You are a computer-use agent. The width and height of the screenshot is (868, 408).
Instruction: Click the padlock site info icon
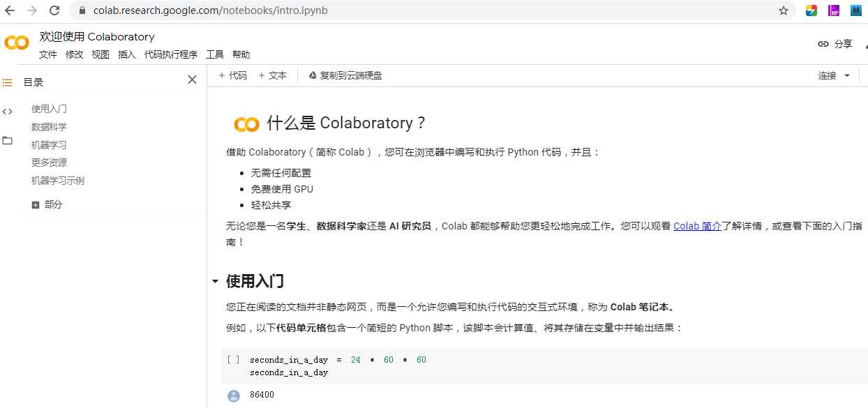click(x=82, y=10)
